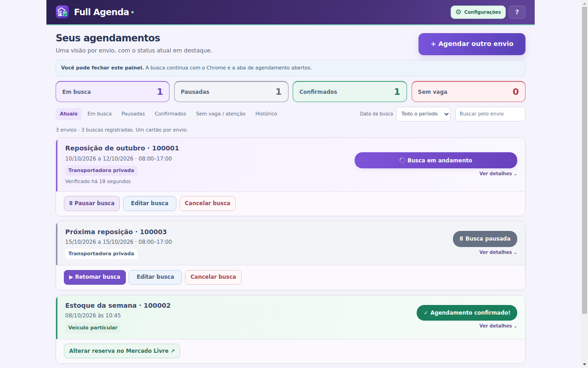
Task: Pause the Reposição de outubro search
Action: pos(92,203)
